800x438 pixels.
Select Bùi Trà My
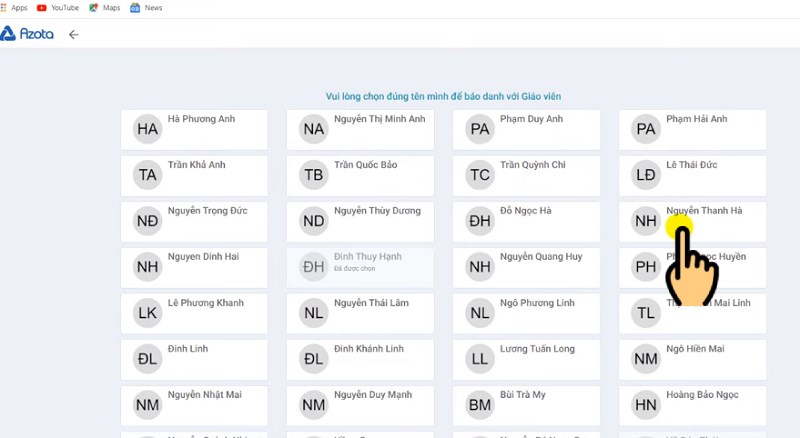tap(526, 405)
